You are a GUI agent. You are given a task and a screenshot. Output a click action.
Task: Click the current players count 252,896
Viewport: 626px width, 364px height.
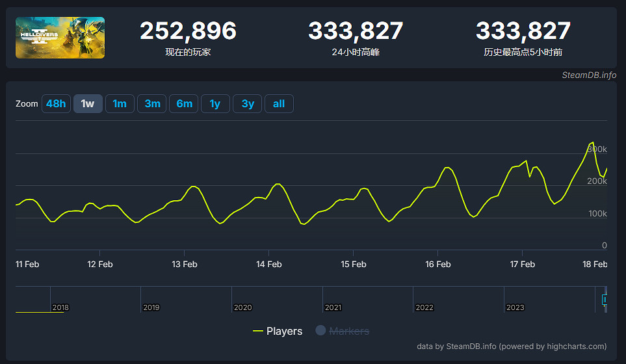188,31
